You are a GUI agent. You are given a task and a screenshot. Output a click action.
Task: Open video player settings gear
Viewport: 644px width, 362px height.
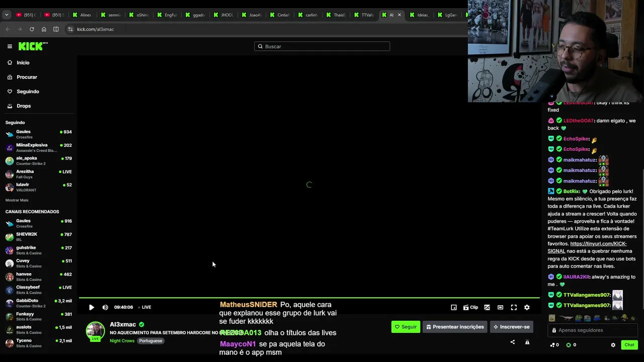(527, 307)
